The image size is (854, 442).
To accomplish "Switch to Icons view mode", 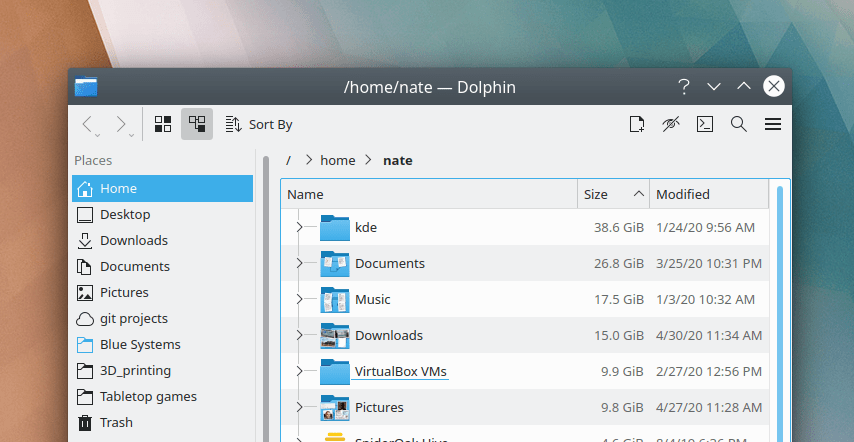I will click(x=162, y=124).
